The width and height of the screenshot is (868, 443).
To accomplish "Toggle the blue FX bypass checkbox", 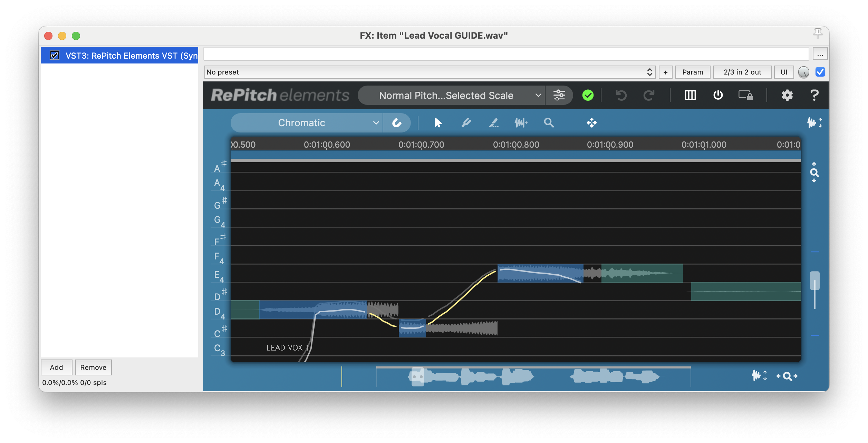I will click(x=820, y=72).
